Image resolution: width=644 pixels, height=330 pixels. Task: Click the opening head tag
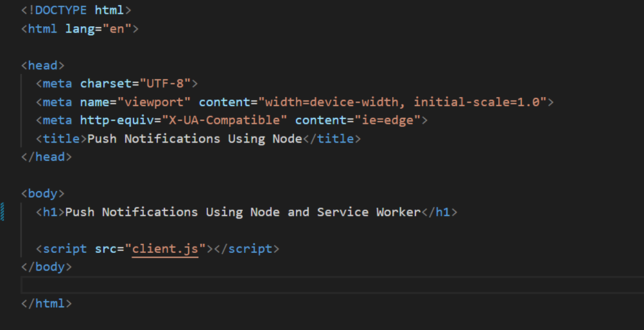click(43, 65)
